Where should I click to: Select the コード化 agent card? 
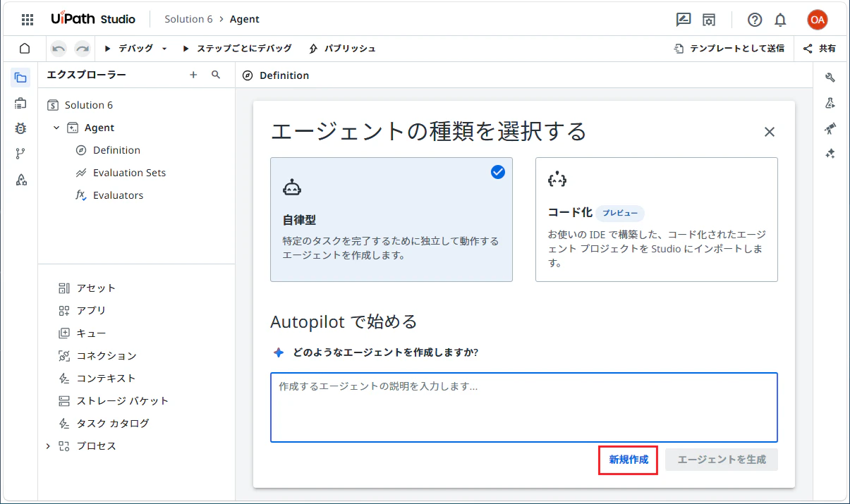[657, 219]
